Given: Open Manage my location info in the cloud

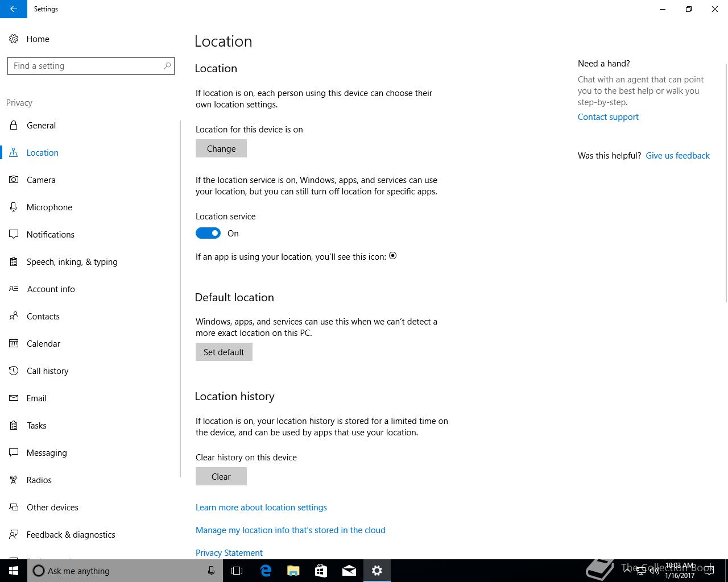Looking at the screenshot, I should pyautogui.click(x=291, y=530).
